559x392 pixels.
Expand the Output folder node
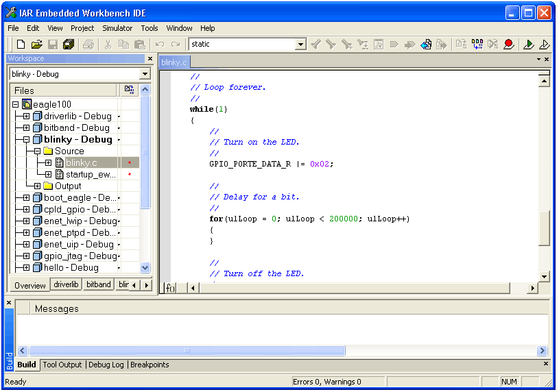point(37,186)
